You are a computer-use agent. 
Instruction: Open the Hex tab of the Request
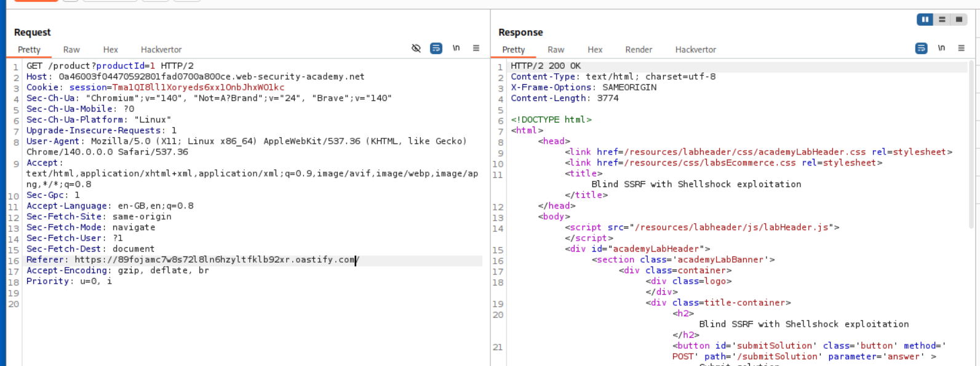point(111,50)
